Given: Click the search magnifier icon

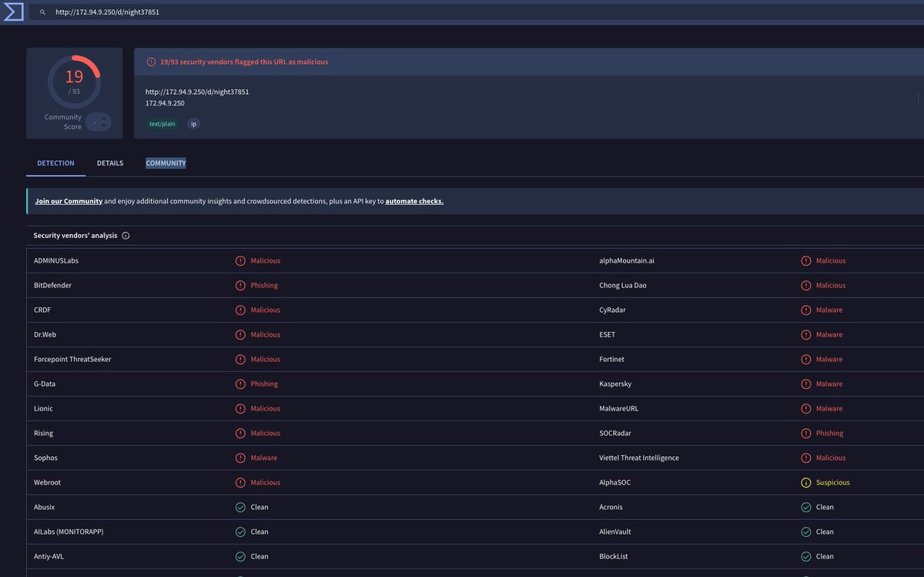Looking at the screenshot, I should point(42,12).
